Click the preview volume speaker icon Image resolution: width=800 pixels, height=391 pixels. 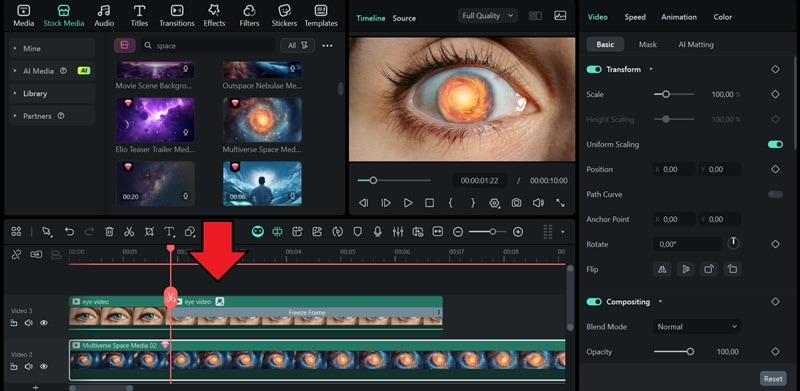538,203
